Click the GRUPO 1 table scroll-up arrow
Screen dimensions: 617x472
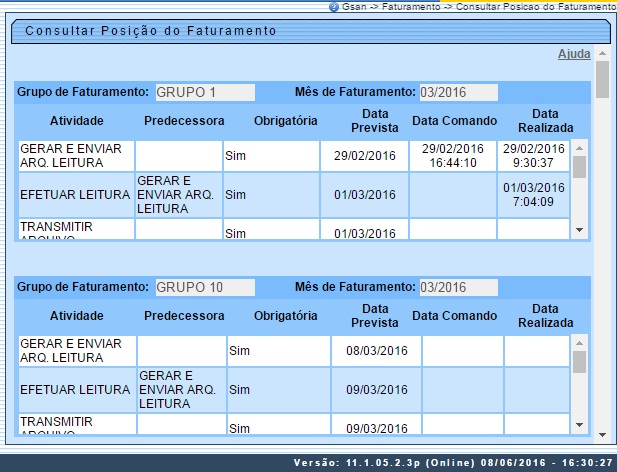click(x=579, y=148)
